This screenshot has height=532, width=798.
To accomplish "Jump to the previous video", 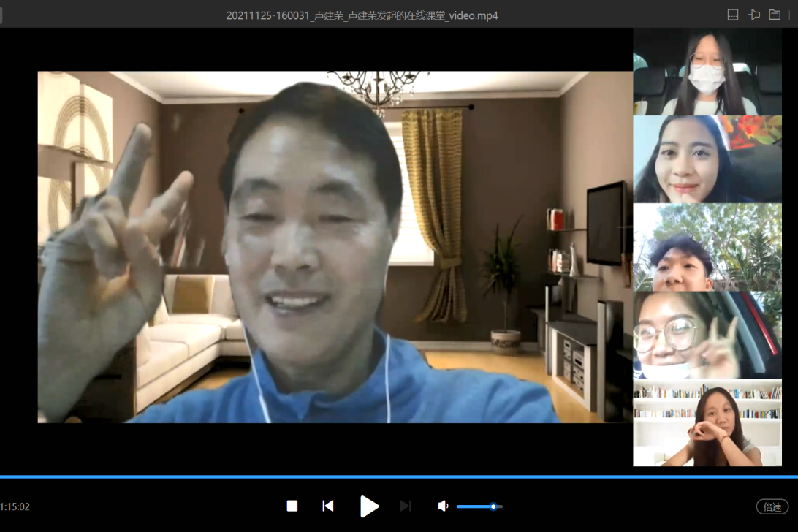I will (x=328, y=506).
